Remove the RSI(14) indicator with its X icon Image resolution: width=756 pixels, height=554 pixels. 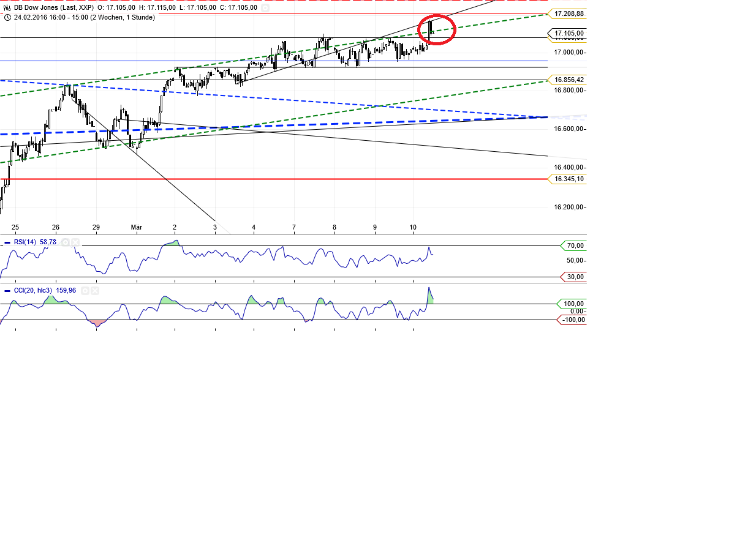click(x=75, y=242)
